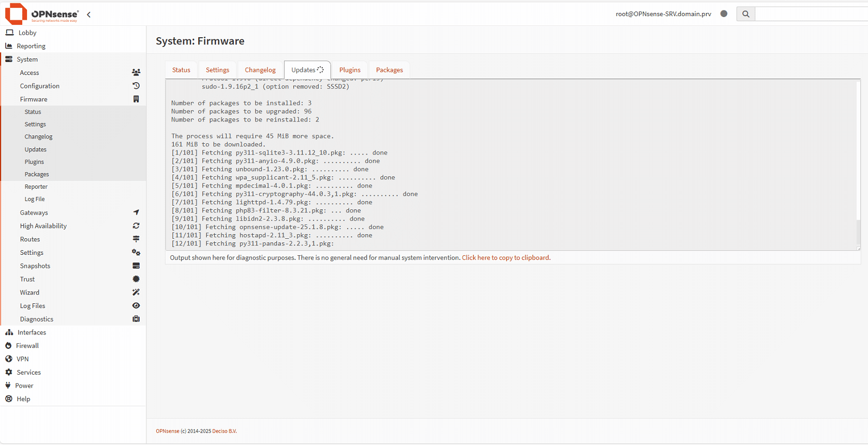Open the OPNsense footer link
The width and height of the screenshot is (868, 445).
point(168,431)
